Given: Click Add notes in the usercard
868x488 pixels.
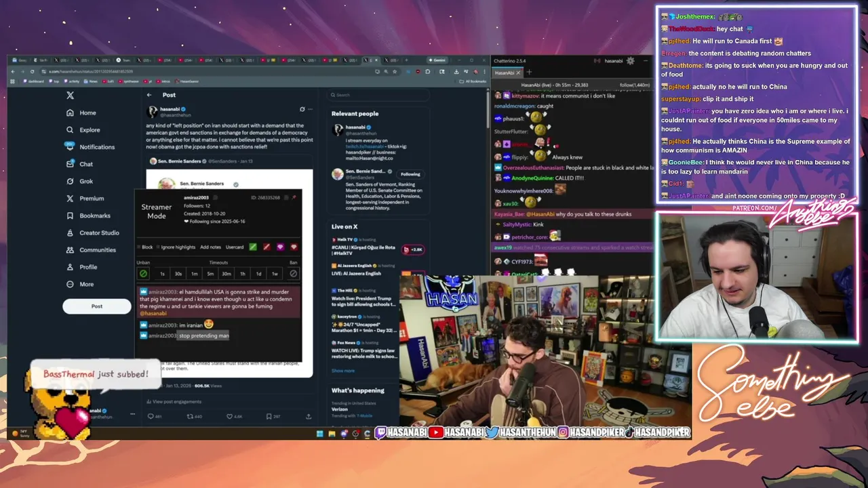Looking at the screenshot, I should [x=211, y=247].
